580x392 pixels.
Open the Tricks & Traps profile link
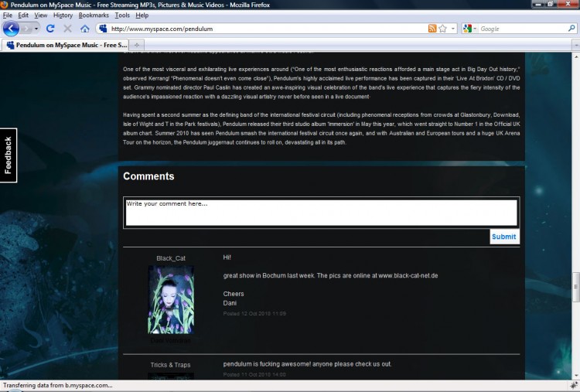171,365
